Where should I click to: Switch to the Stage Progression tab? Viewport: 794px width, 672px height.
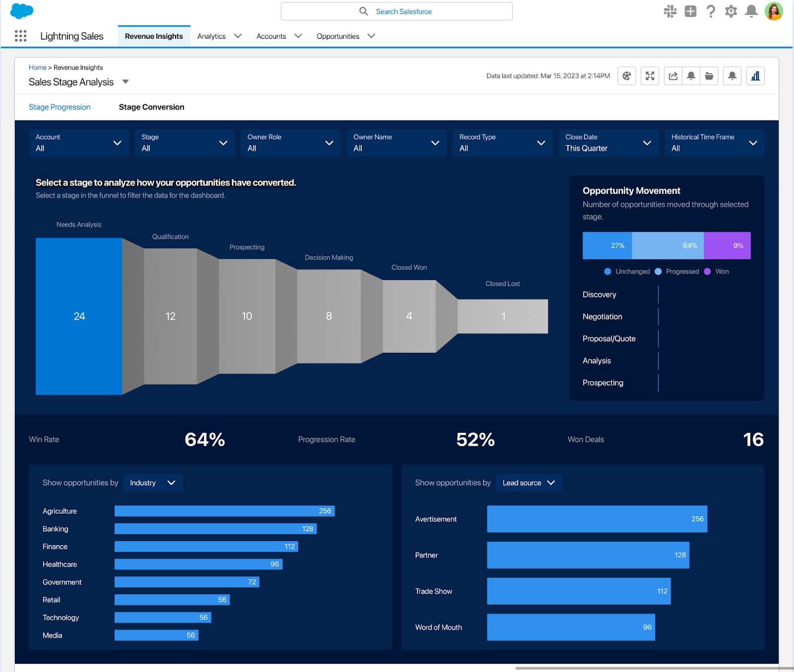coord(60,107)
